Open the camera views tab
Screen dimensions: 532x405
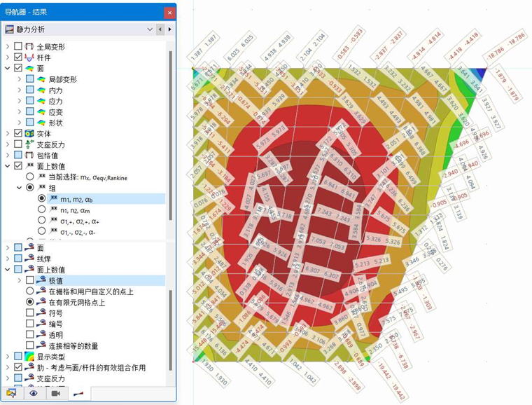[x=55, y=393]
